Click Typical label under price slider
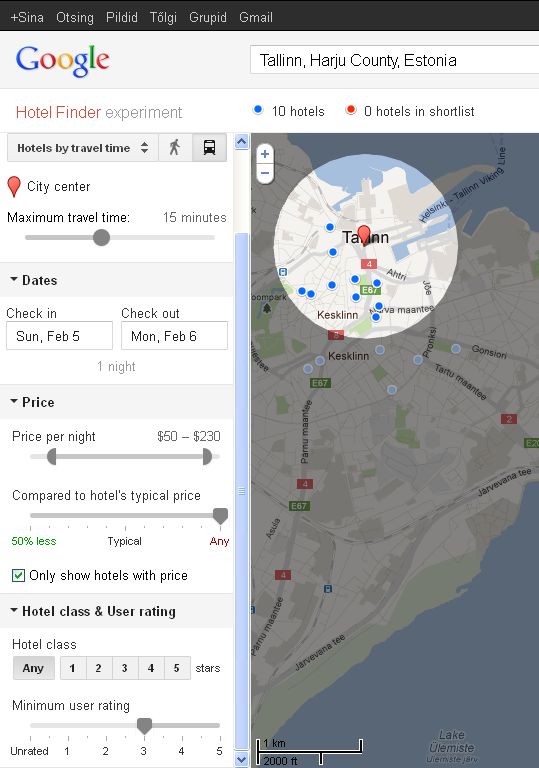 point(124,541)
